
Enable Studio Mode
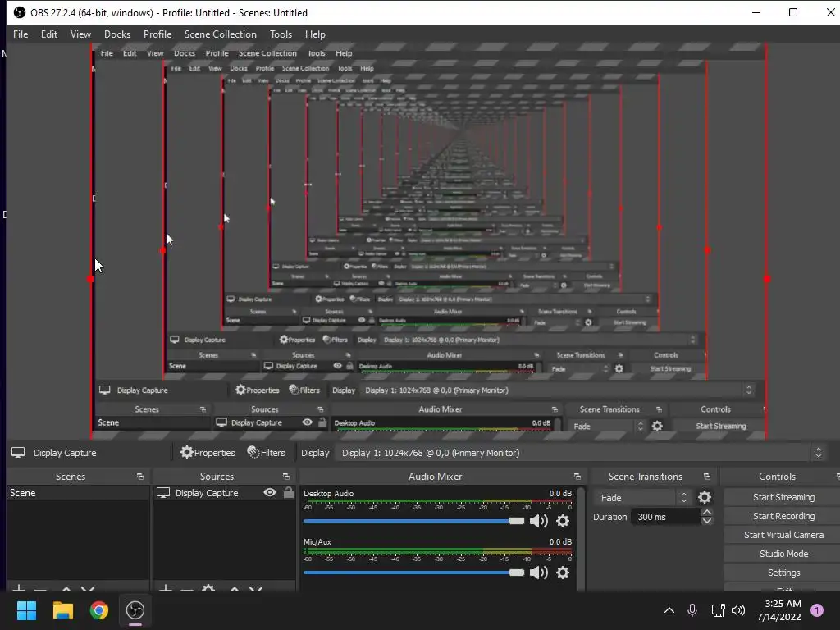(783, 554)
